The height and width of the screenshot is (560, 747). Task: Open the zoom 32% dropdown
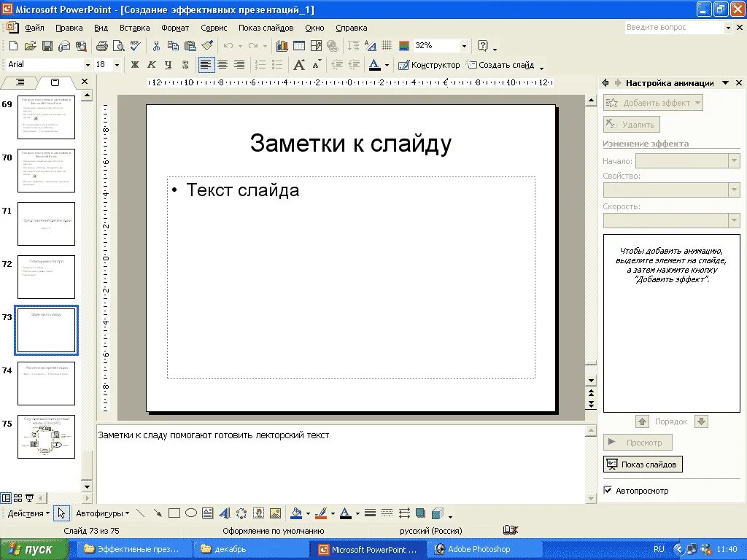[463, 46]
